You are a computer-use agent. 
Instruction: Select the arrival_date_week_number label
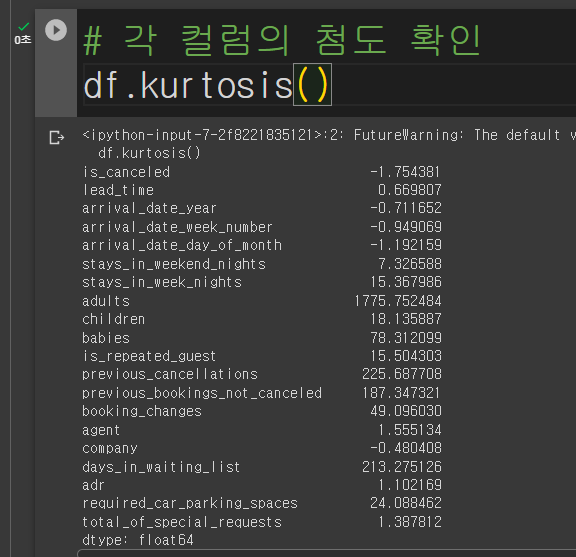pos(177,227)
